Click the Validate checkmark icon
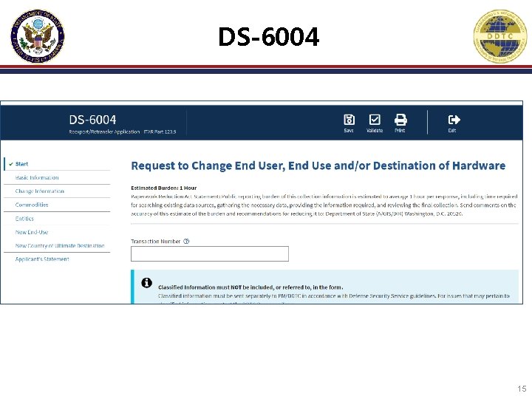 [x=375, y=120]
